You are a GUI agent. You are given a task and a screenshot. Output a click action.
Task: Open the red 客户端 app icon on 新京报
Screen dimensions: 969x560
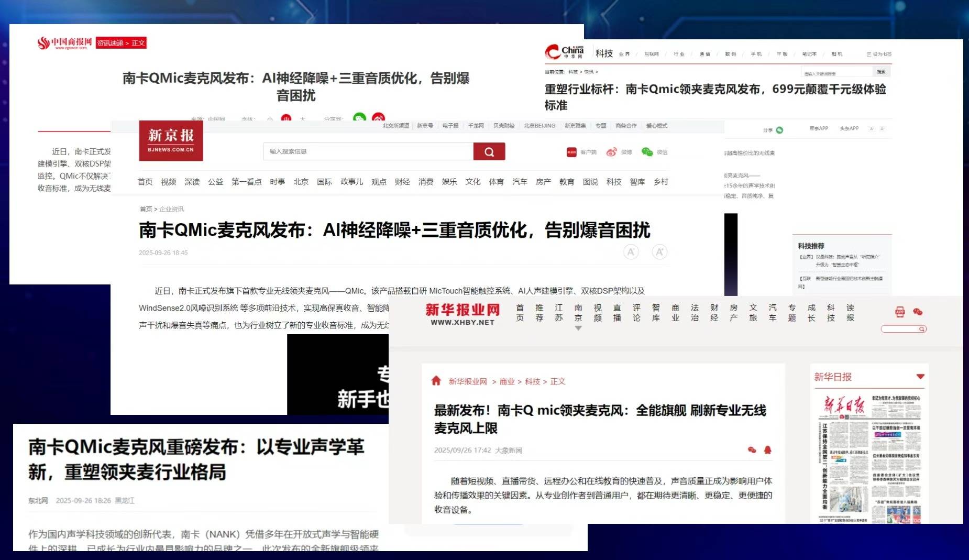coord(571,153)
